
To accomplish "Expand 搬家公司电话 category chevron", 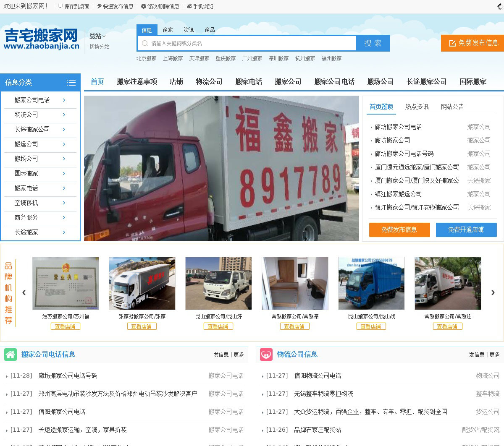I will (64, 100).
